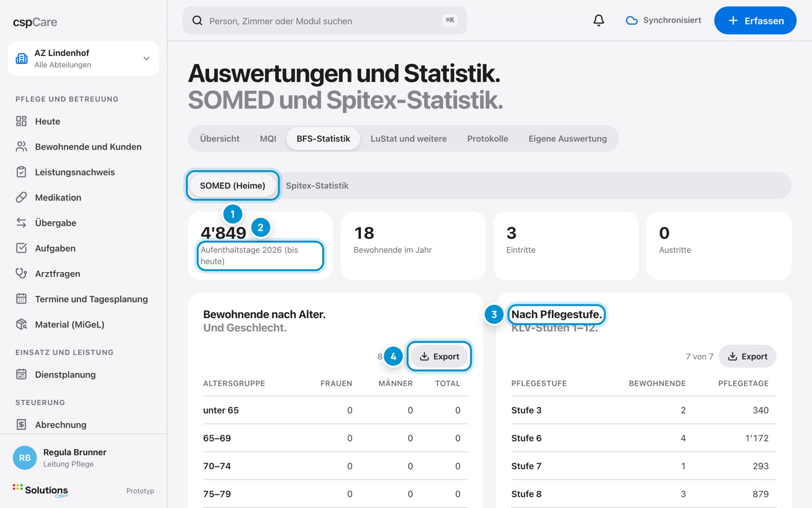The height and width of the screenshot is (508, 812).
Task: Click the 0 Austritte card
Action: click(x=719, y=245)
